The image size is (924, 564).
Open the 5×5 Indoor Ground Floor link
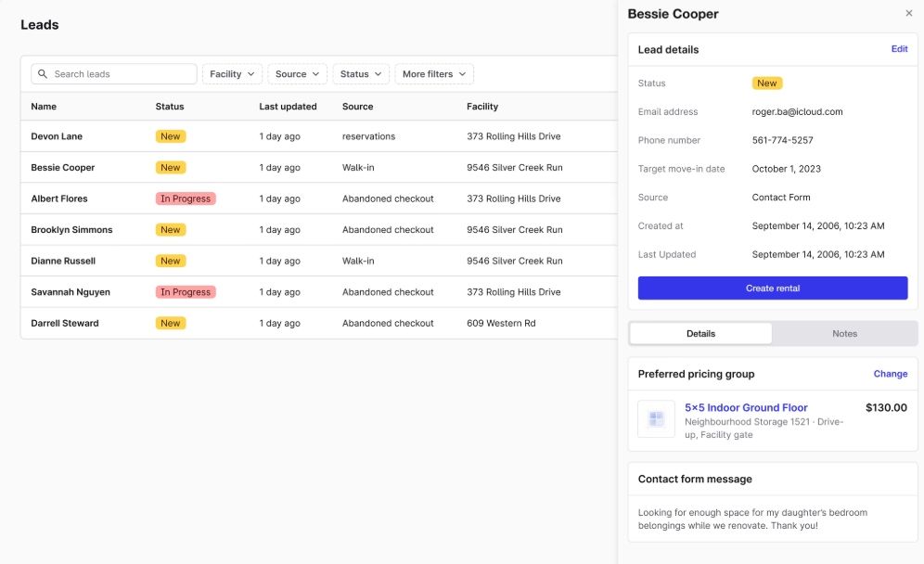pyautogui.click(x=746, y=407)
